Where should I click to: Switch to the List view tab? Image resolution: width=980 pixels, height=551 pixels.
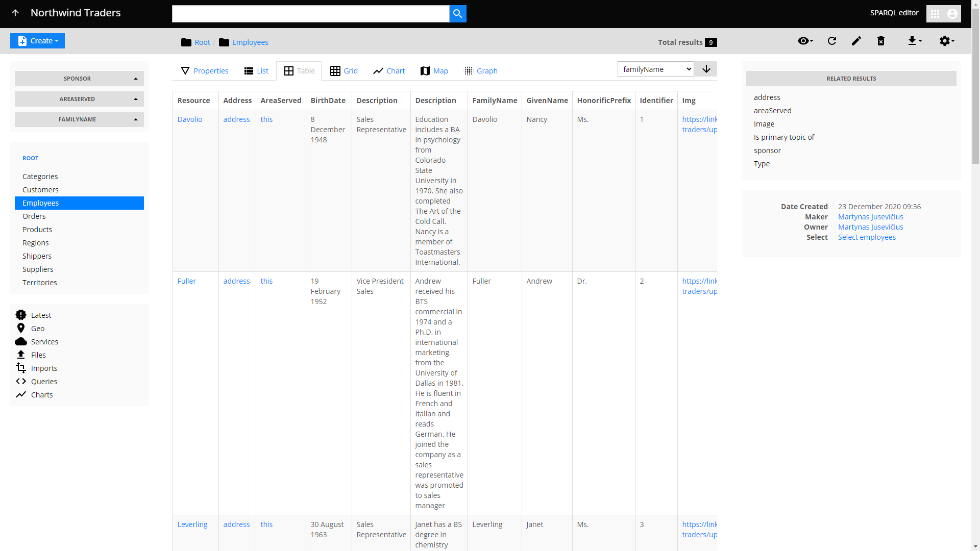pyautogui.click(x=256, y=71)
